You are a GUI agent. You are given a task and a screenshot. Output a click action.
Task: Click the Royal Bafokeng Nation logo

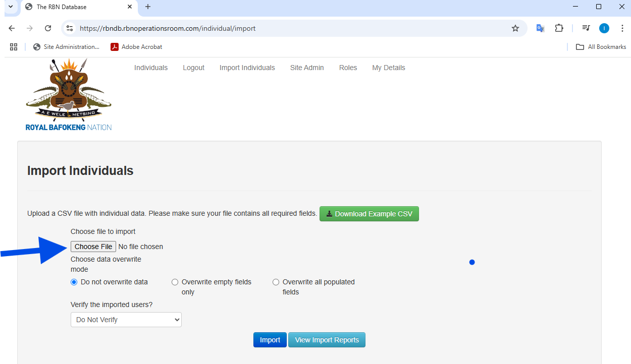(69, 95)
